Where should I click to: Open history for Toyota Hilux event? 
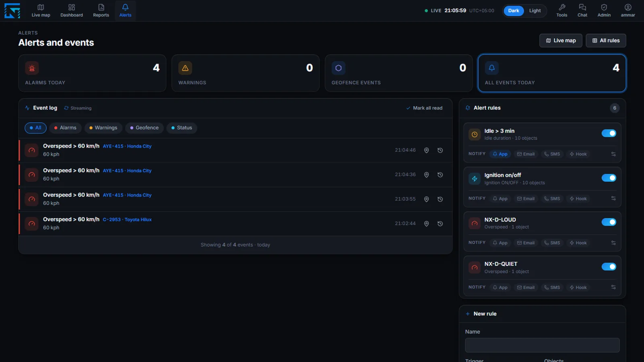pyautogui.click(x=440, y=224)
